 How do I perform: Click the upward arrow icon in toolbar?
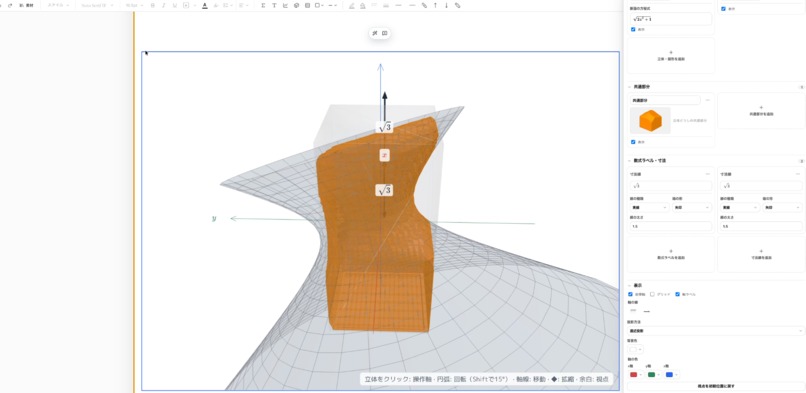tap(435, 5)
